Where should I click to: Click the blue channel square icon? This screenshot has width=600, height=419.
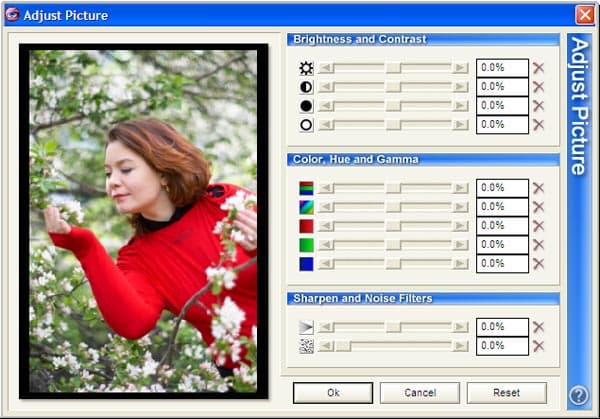306,264
